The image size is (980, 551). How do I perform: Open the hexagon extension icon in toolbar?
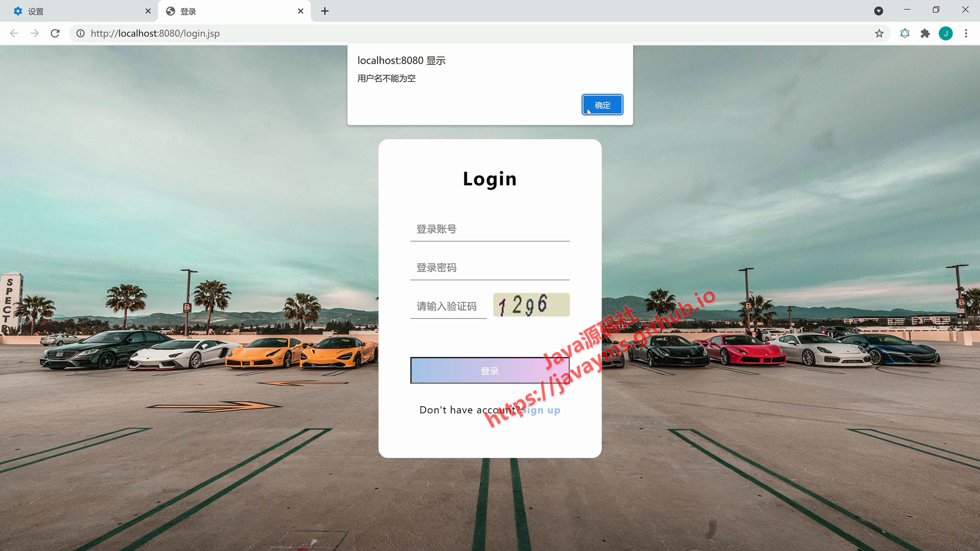pyautogui.click(x=905, y=33)
